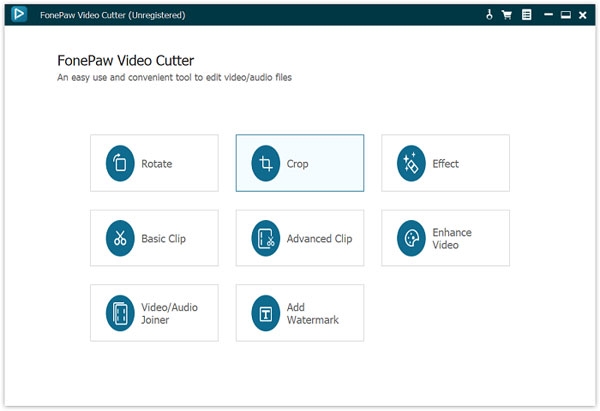The image size is (600, 411).
Task: Click the title bar text 'FonePaw Video Cutter (Unregistered)'
Action: (112, 15)
